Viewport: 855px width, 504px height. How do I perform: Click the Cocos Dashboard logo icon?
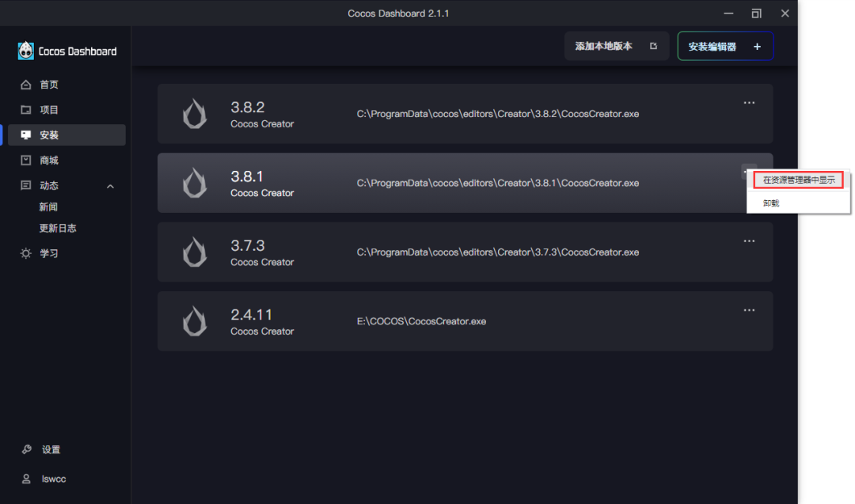click(x=25, y=51)
